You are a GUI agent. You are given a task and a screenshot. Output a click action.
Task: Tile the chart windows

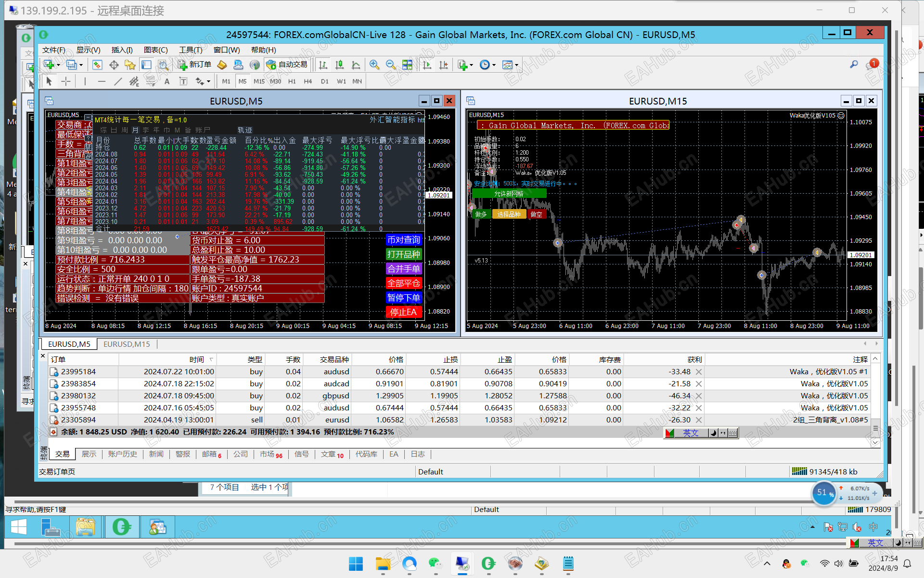pyautogui.click(x=407, y=65)
